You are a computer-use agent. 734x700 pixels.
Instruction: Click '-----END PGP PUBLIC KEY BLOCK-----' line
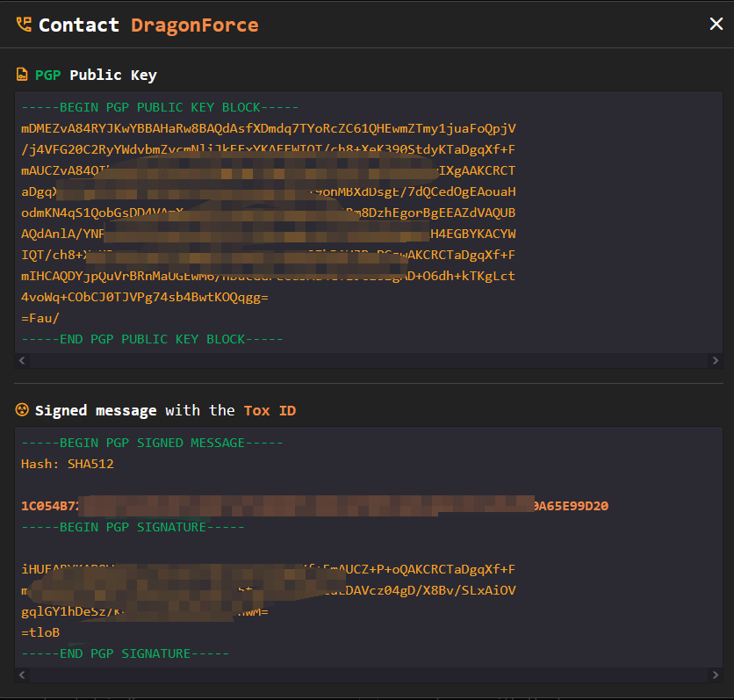click(x=152, y=339)
